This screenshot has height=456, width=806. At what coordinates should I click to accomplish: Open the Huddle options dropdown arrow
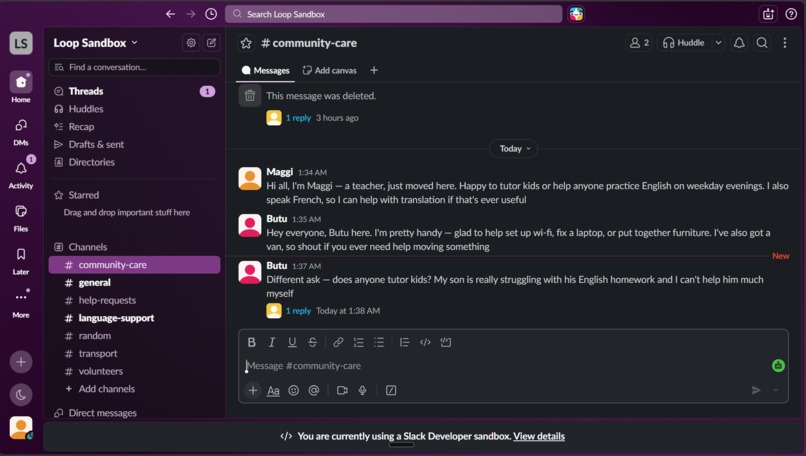click(718, 43)
